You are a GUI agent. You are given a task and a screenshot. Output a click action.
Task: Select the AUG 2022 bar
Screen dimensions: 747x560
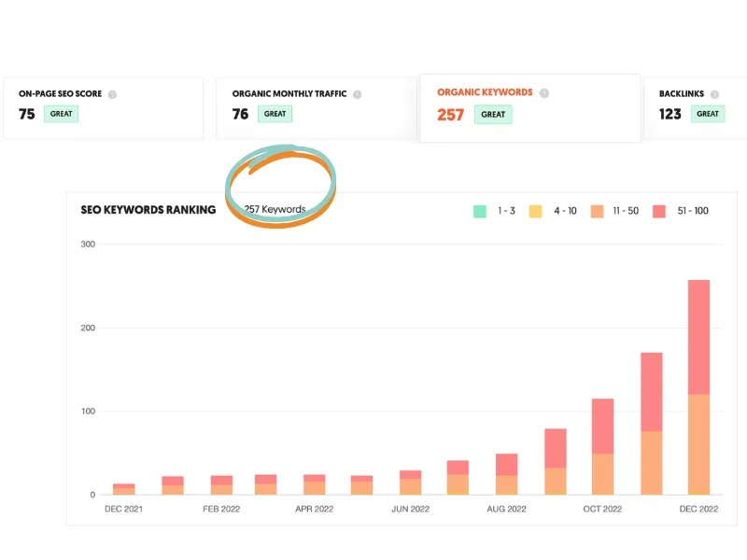click(x=506, y=474)
